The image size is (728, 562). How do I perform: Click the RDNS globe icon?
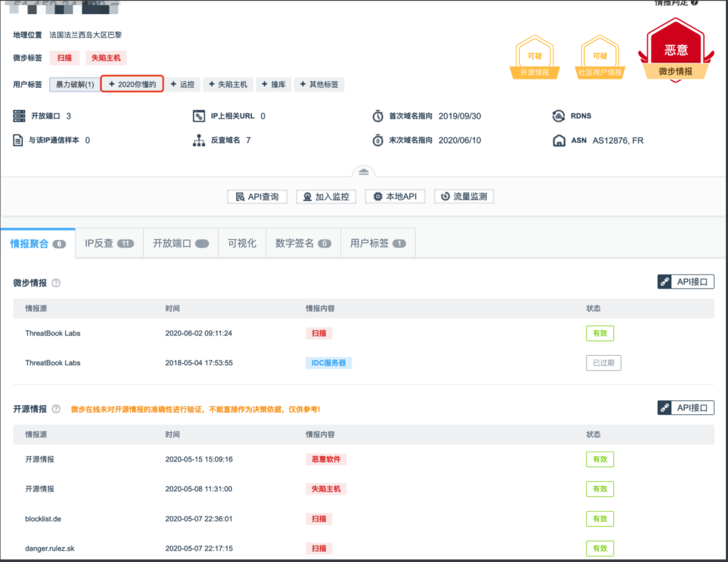tap(558, 115)
